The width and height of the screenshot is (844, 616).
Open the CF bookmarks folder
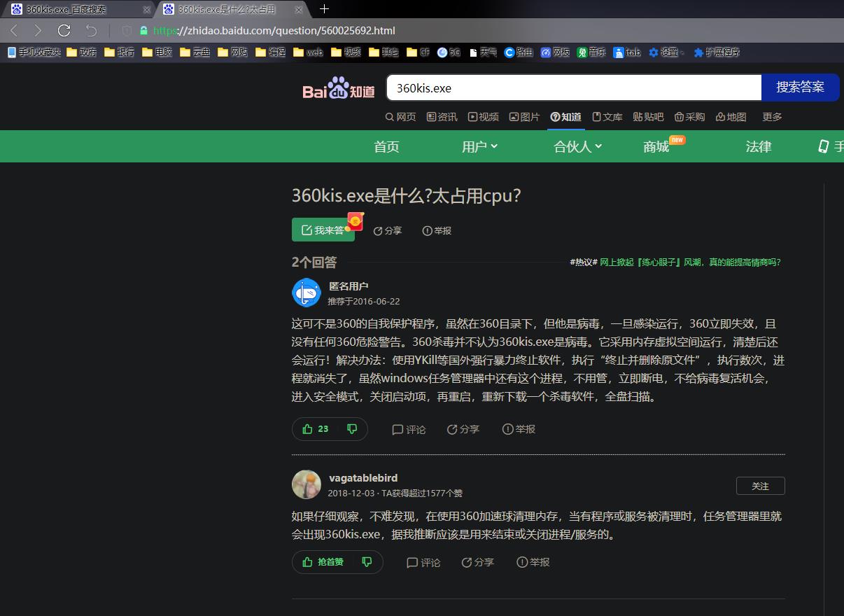pos(419,52)
